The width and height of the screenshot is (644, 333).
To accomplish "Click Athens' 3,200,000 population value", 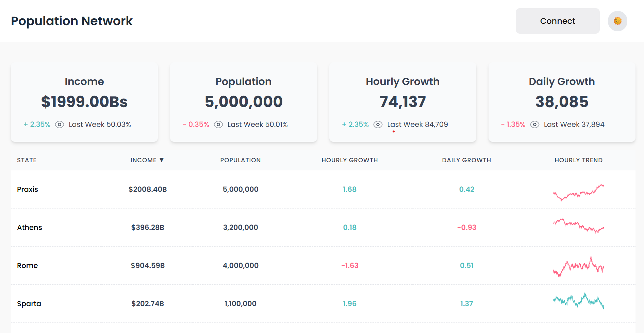I will click(241, 228).
